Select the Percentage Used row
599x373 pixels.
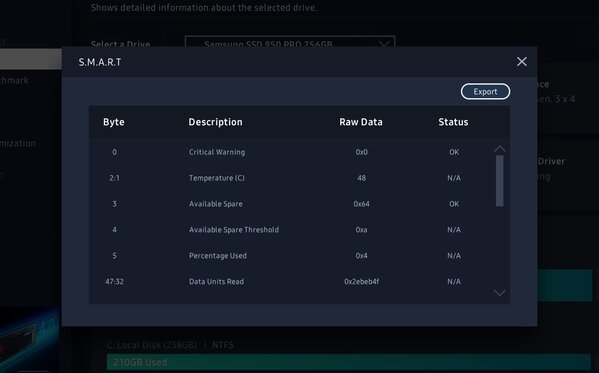pyautogui.click(x=290, y=256)
